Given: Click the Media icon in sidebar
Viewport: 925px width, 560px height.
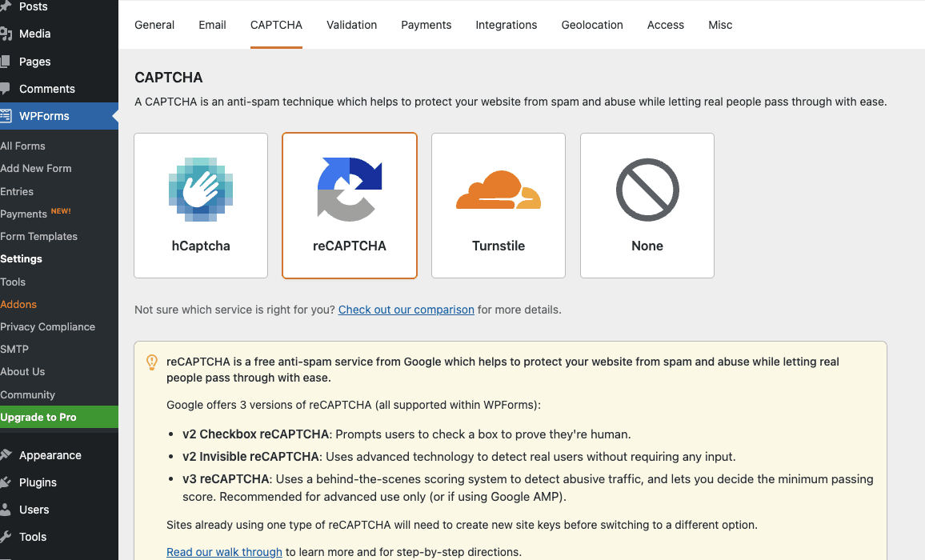Looking at the screenshot, I should click(6, 34).
